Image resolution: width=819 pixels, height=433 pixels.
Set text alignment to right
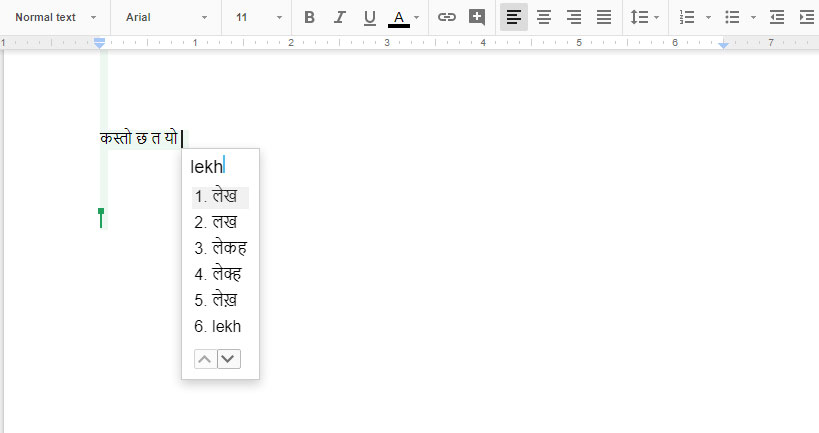pos(574,17)
